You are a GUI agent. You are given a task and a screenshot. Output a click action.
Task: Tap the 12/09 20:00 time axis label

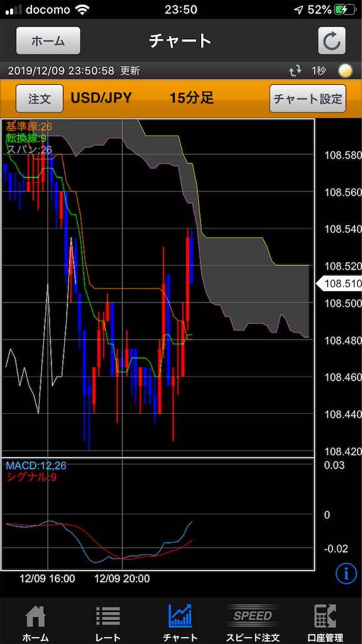(122, 579)
